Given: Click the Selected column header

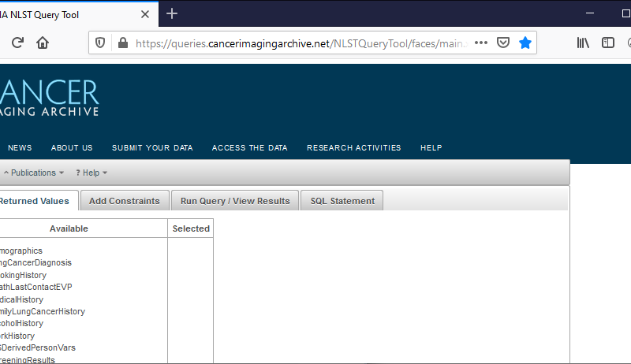Looking at the screenshot, I should click(x=191, y=228).
